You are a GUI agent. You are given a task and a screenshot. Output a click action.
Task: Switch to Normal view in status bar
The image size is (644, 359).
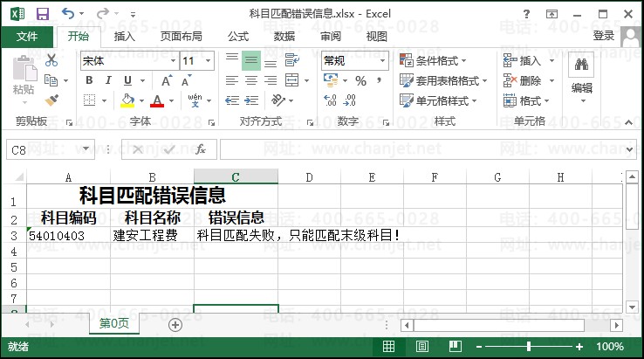389,347
